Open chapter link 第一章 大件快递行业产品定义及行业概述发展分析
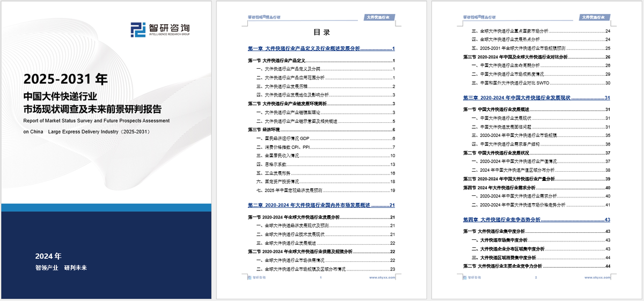Image resolution: width=644 pixels, height=301 pixels. click(321, 49)
